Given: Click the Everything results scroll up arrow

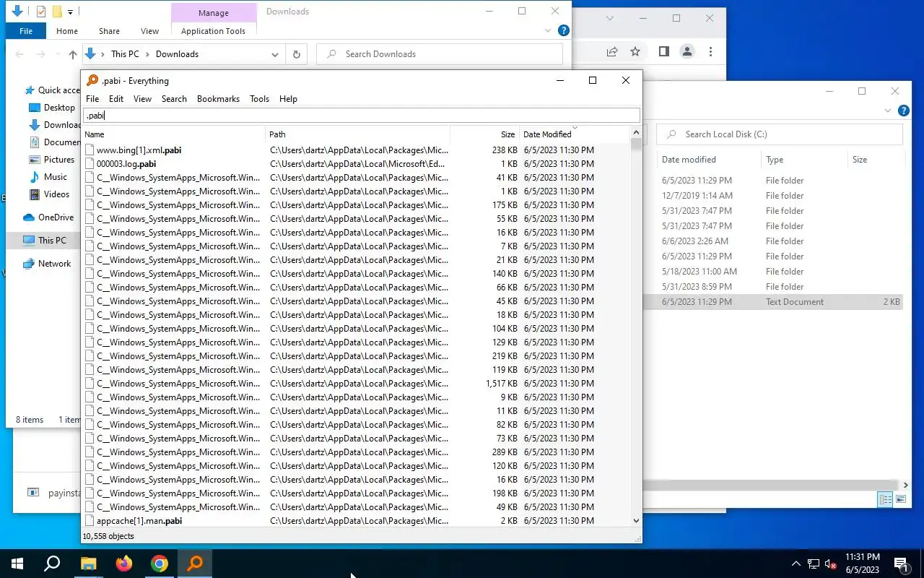Looking at the screenshot, I should point(636,133).
